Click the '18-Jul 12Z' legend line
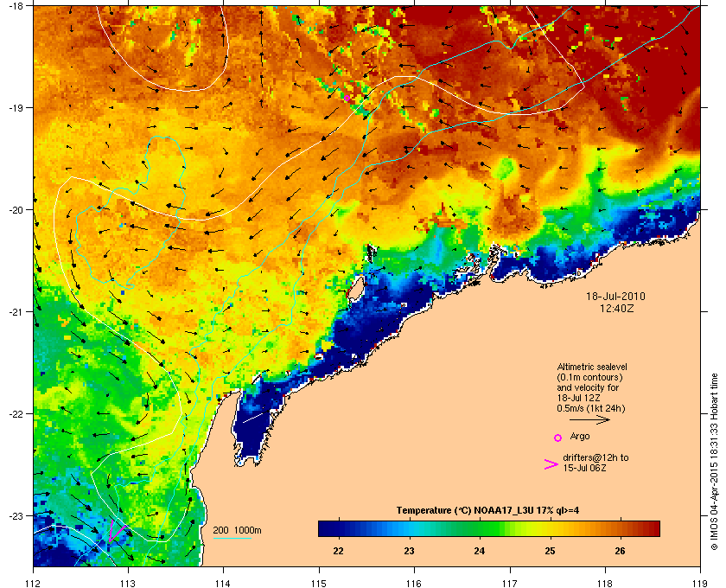The width and height of the screenshot is (726, 588). (579, 398)
